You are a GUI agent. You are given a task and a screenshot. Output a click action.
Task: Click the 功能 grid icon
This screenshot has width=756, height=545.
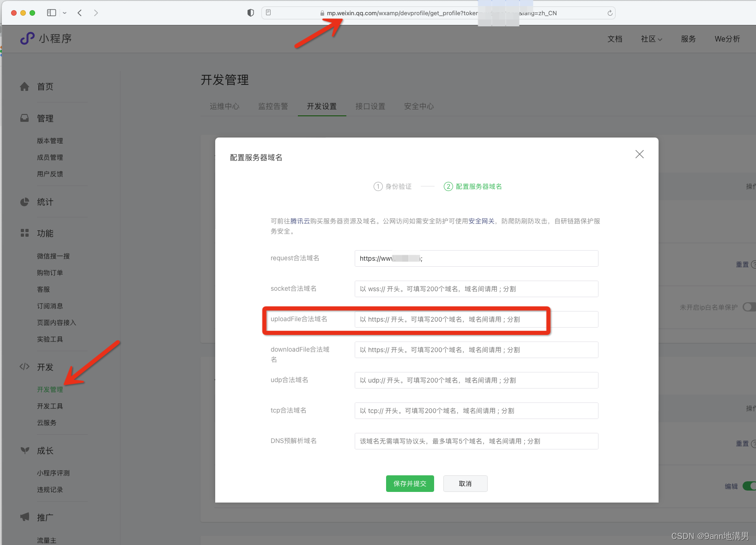(24, 233)
